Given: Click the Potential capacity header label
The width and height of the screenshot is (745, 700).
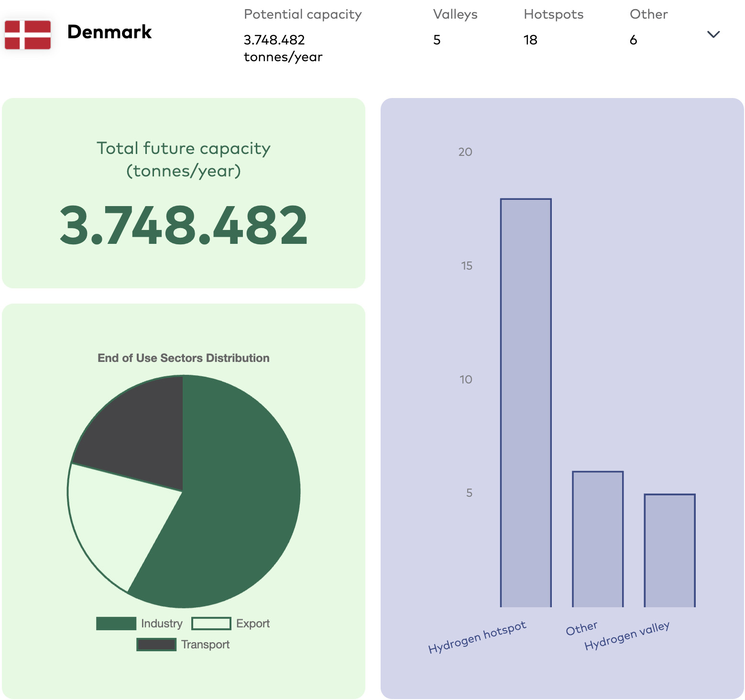Looking at the screenshot, I should (303, 14).
